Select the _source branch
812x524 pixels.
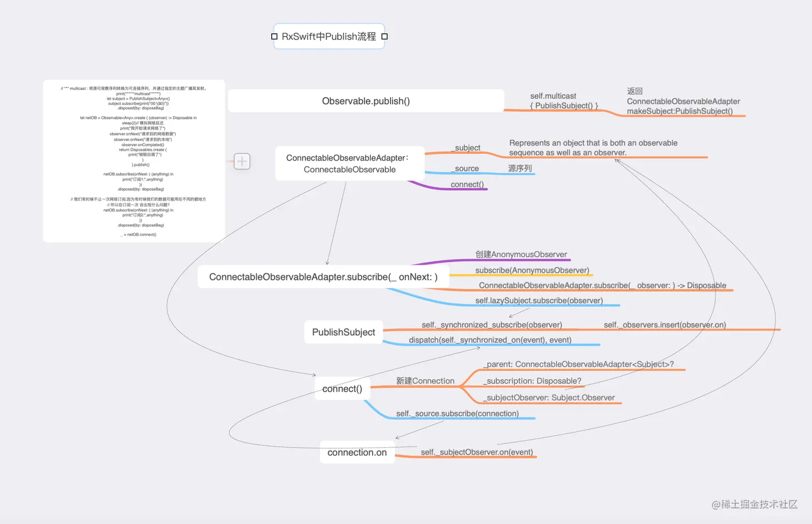coord(465,168)
